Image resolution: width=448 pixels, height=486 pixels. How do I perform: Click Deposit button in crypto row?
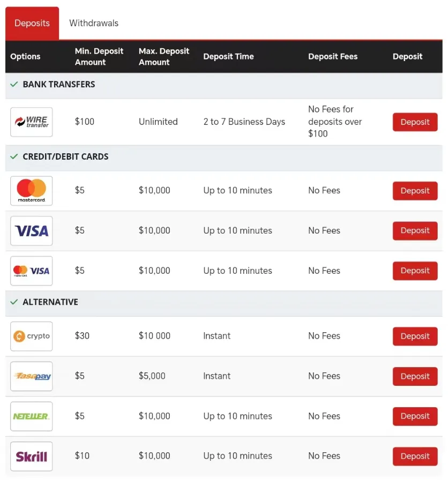coord(415,336)
